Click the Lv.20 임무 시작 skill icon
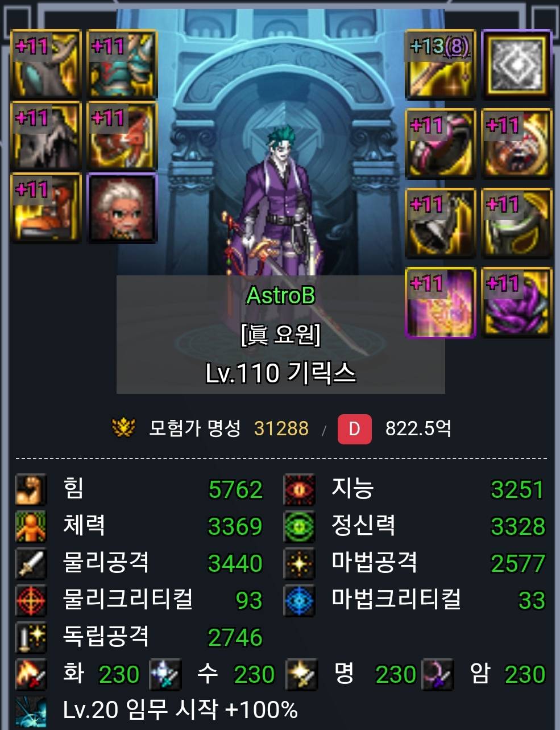 pyautogui.click(x=31, y=711)
